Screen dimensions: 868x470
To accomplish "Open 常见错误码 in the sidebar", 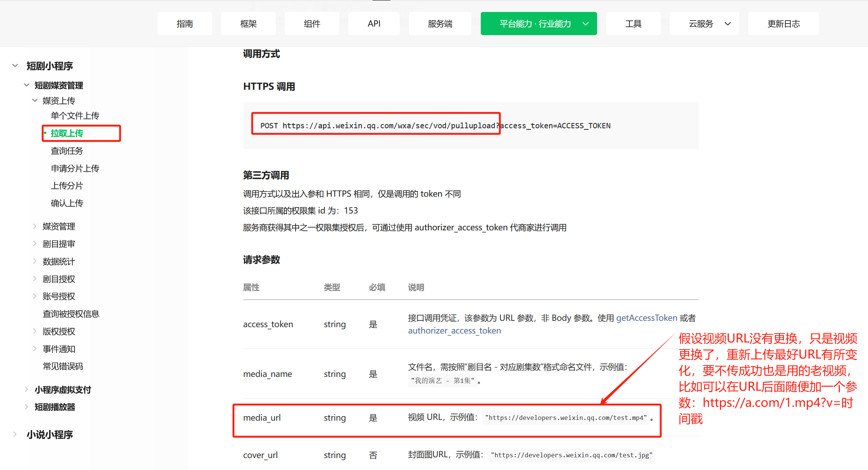I will pyautogui.click(x=62, y=366).
